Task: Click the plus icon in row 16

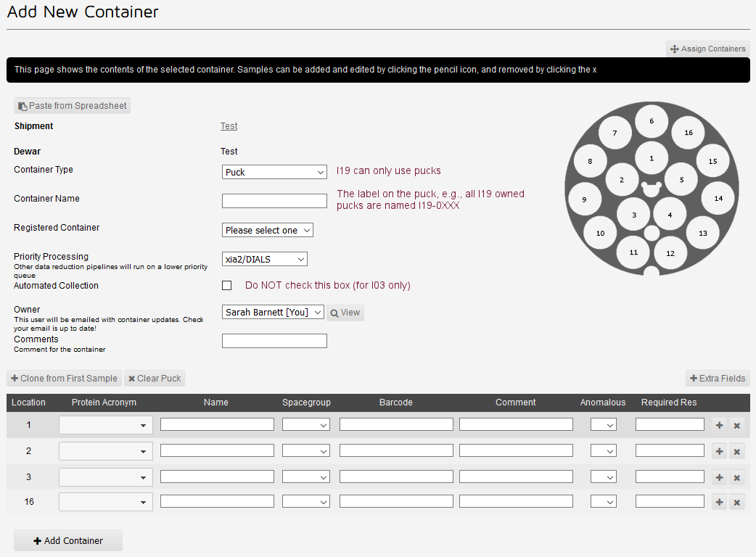Action: tap(719, 502)
